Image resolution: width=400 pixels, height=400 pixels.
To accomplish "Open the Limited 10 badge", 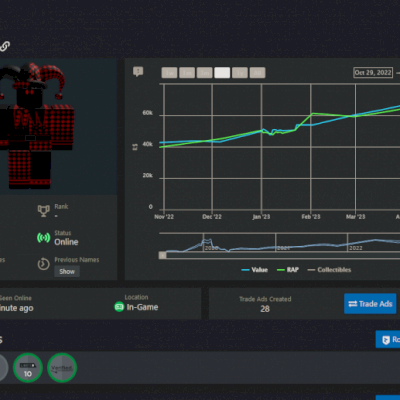I will (28, 368).
